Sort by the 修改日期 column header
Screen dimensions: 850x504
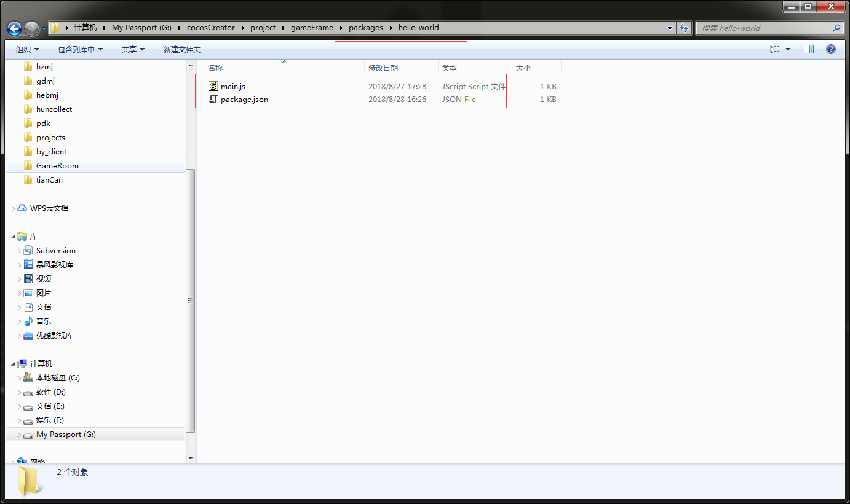click(383, 68)
